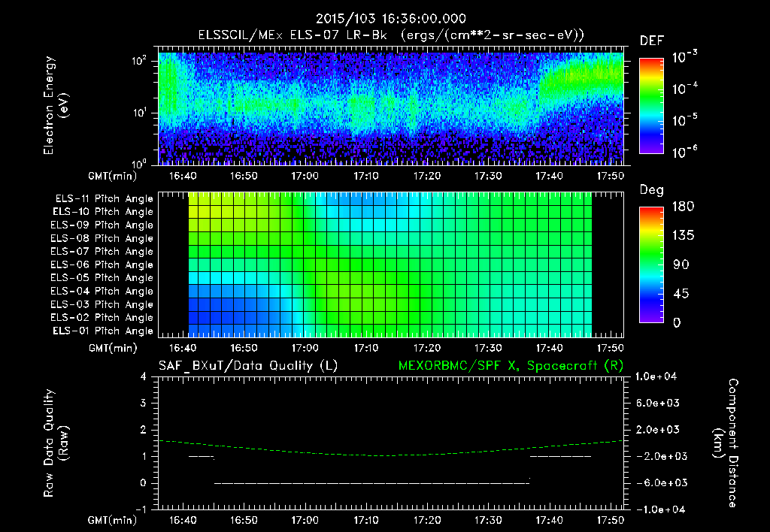This screenshot has width=770, height=532.
Task: Click the 2 tick on data quality axis
Action: 144,429
